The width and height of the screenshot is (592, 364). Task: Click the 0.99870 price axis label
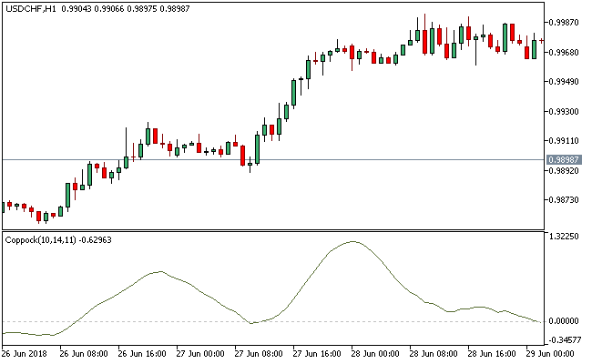point(566,22)
